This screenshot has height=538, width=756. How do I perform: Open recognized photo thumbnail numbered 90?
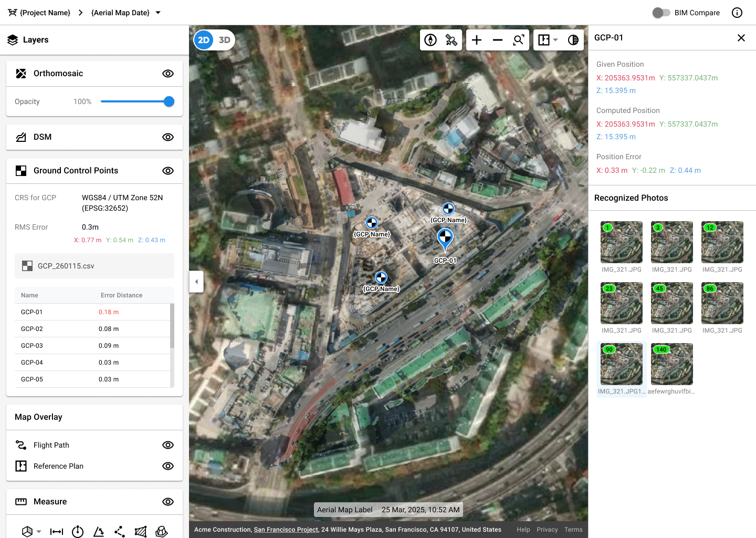[622, 364]
